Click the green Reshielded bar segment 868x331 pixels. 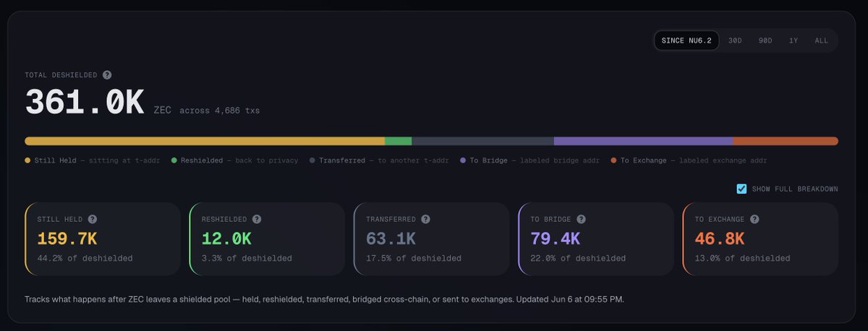398,141
